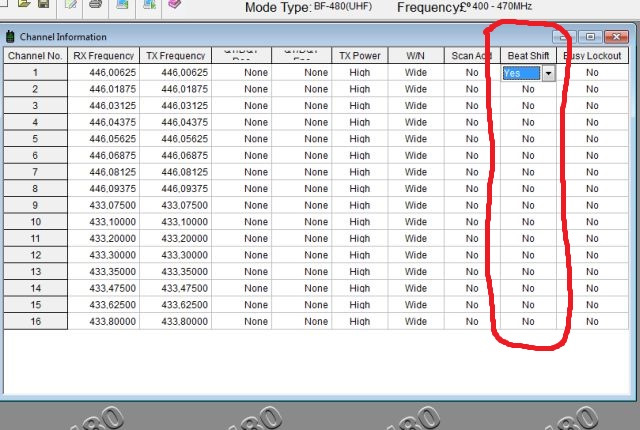Toggle Beat Shift cell for channel 12
The width and height of the screenshot is (640, 430).
(x=528, y=256)
